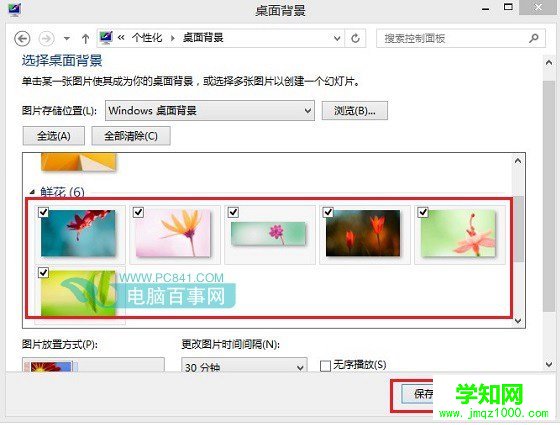Open the 个性化 breadcrumb
560x425 pixels.
(x=147, y=38)
